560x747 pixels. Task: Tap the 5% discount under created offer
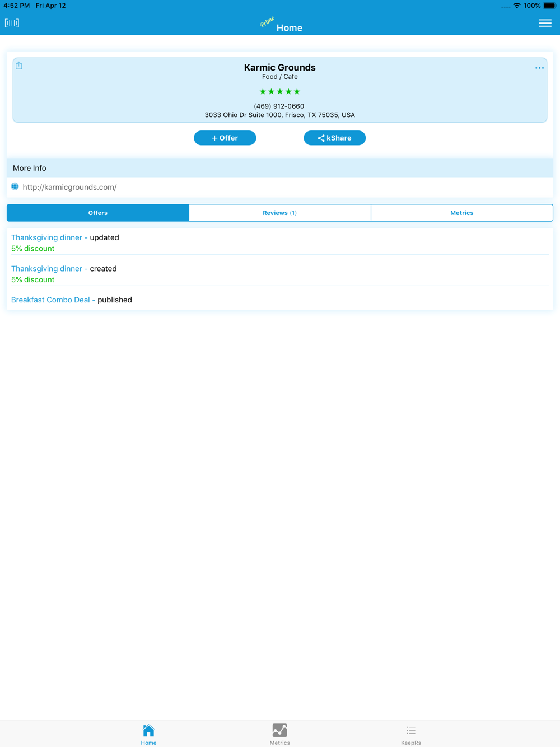pos(33,279)
